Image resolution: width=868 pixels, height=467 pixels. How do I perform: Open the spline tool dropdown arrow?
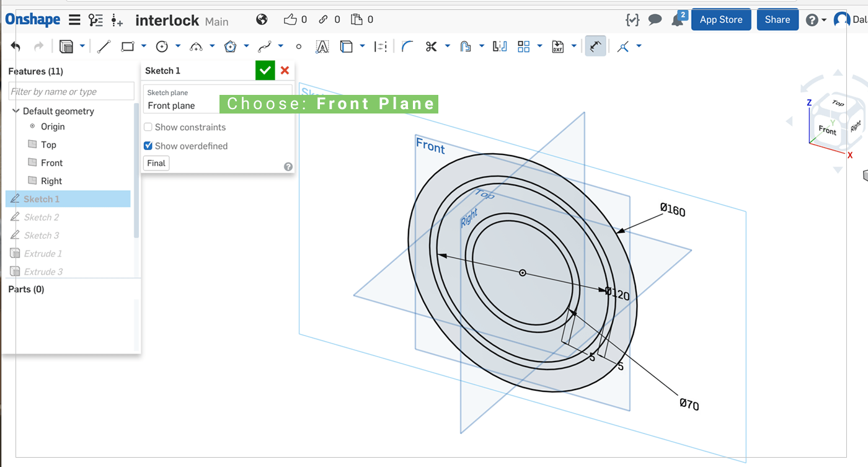coord(281,47)
